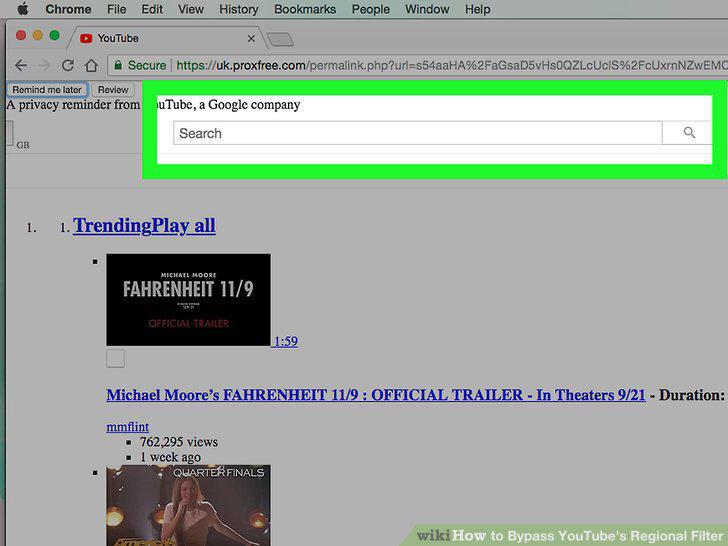Open the Quarter Finals video thumbnail

(188, 505)
